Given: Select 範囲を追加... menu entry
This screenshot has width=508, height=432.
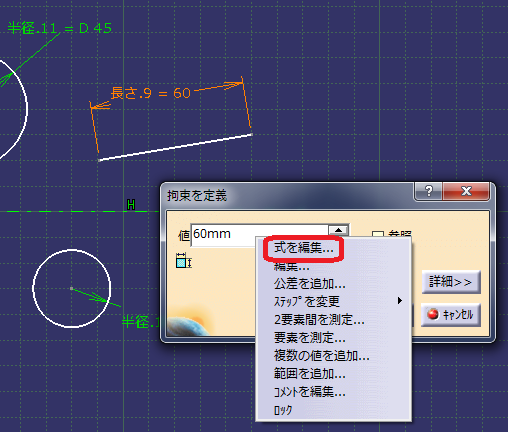Looking at the screenshot, I should 310,374.
